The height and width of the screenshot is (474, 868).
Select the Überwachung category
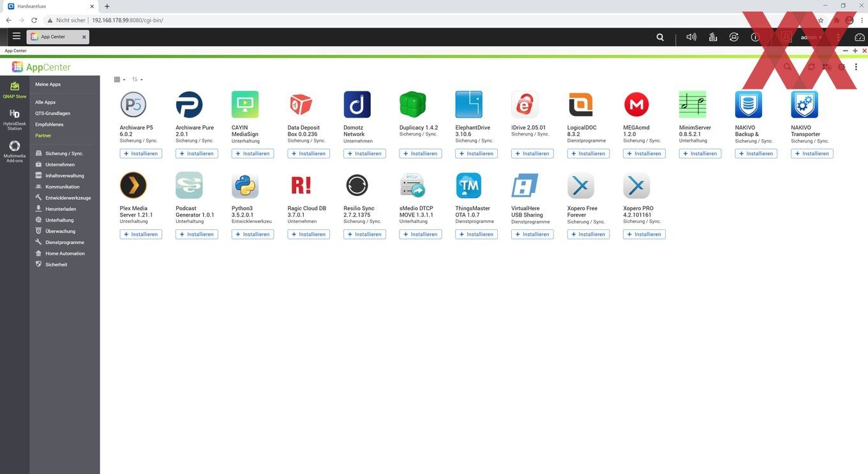(60, 231)
